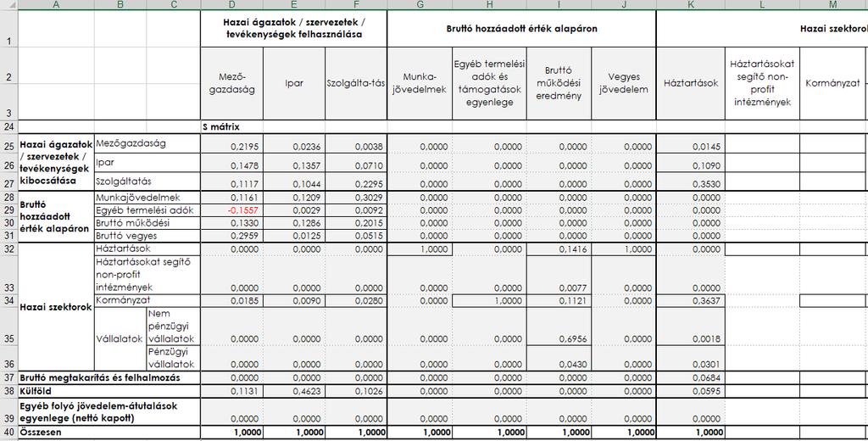Select the cell with value 0,0710
This screenshot has height=441, width=868.
356,162
